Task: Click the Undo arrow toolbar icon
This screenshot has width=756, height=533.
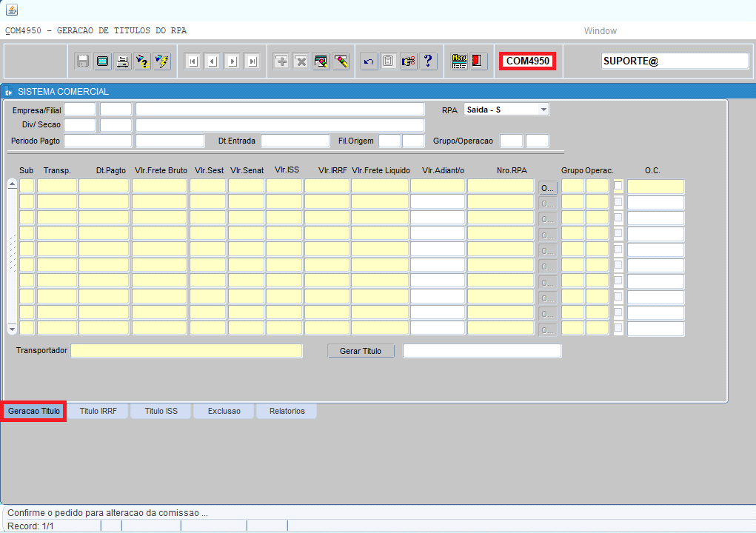Action: pyautogui.click(x=369, y=61)
